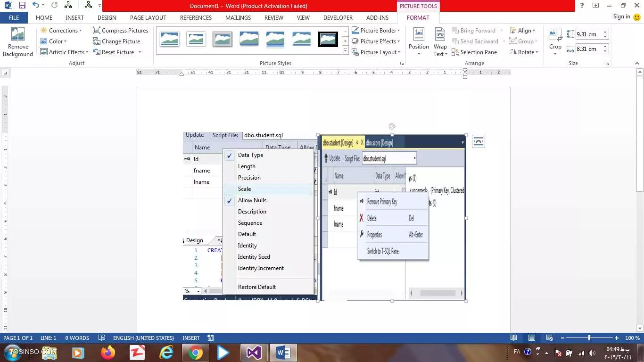Click macro recording icon in status bar
The image size is (644, 362).
211,338
